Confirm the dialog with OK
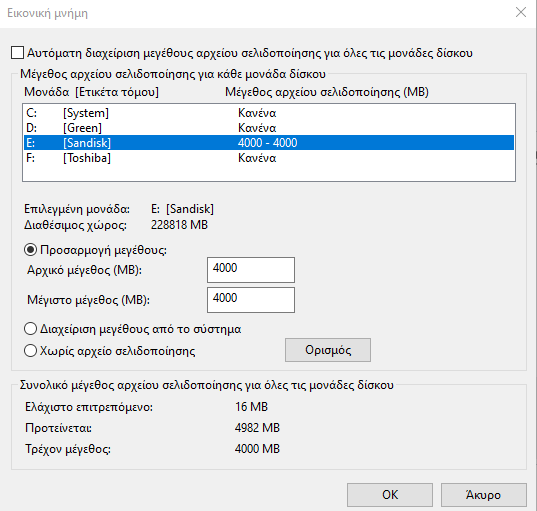Screen dimensions: 537x511 click(390, 495)
